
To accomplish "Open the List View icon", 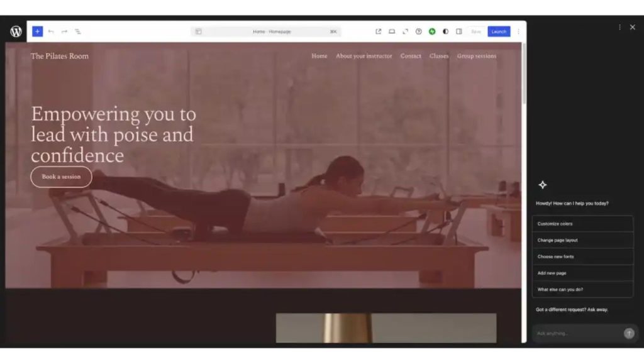I will click(x=78, y=31).
